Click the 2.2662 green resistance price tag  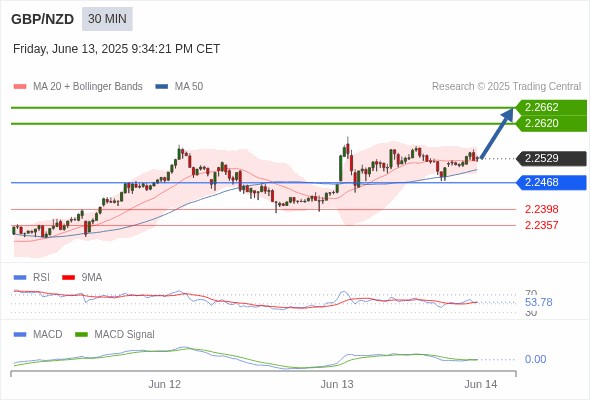point(551,108)
